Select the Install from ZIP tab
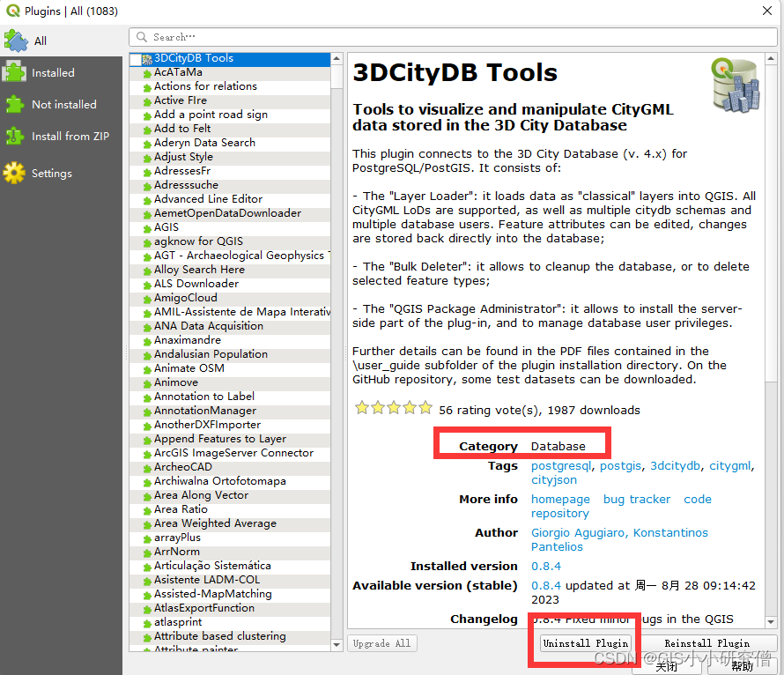The height and width of the screenshot is (675, 784). (x=61, y=136)
